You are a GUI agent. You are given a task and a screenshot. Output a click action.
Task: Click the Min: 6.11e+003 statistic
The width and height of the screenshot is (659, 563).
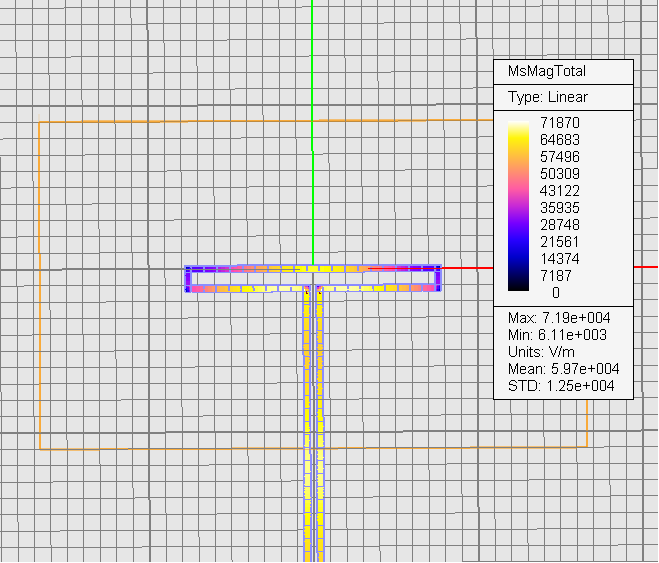coord(557,335)
